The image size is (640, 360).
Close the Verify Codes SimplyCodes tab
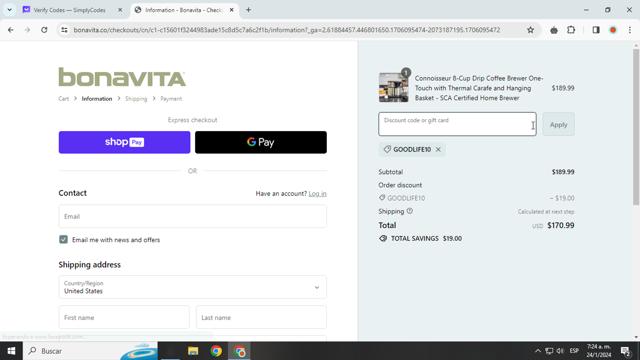(120, 10)
